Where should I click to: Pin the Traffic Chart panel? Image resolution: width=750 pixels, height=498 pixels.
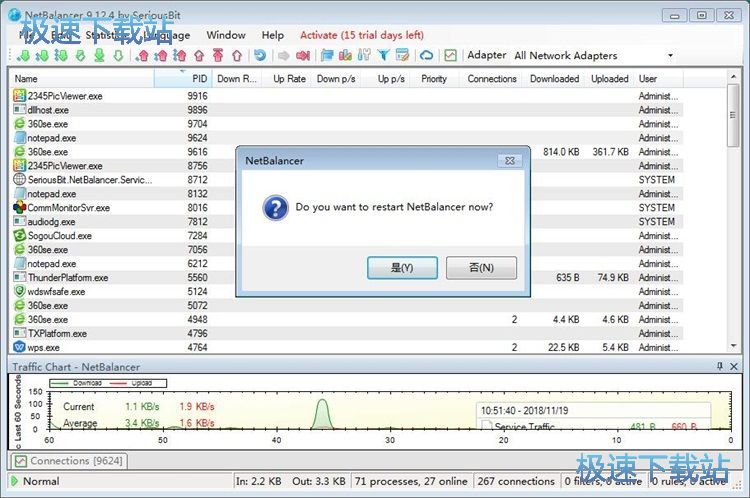(720, 366)
